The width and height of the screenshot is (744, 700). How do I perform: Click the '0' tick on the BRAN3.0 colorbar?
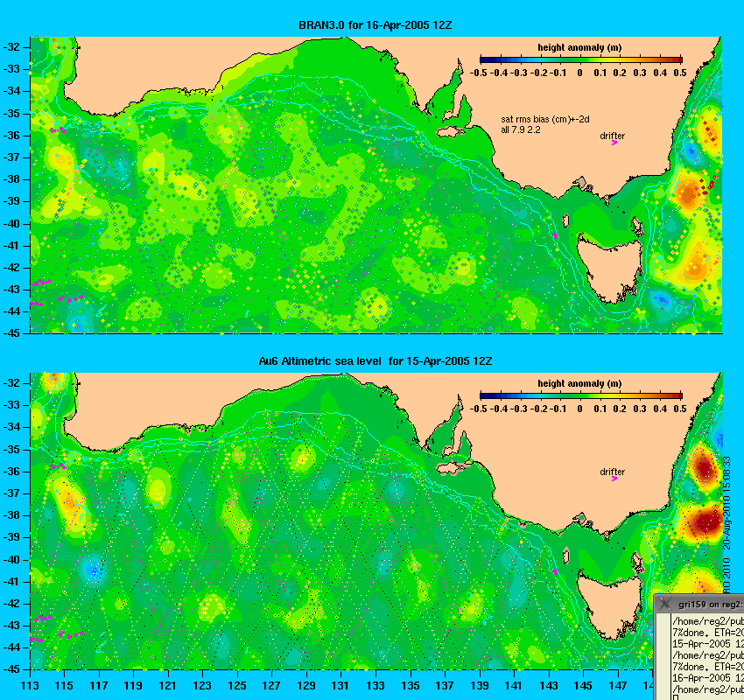[579, 73]
